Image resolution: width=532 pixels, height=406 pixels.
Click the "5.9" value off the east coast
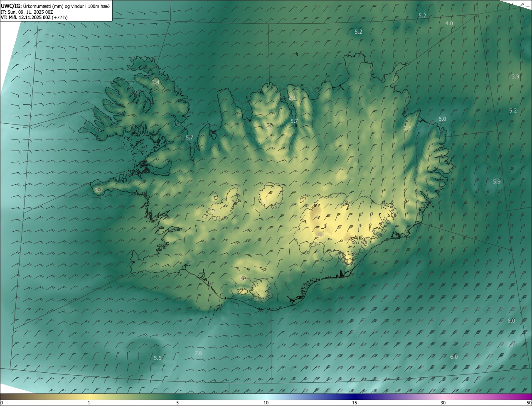497,182
